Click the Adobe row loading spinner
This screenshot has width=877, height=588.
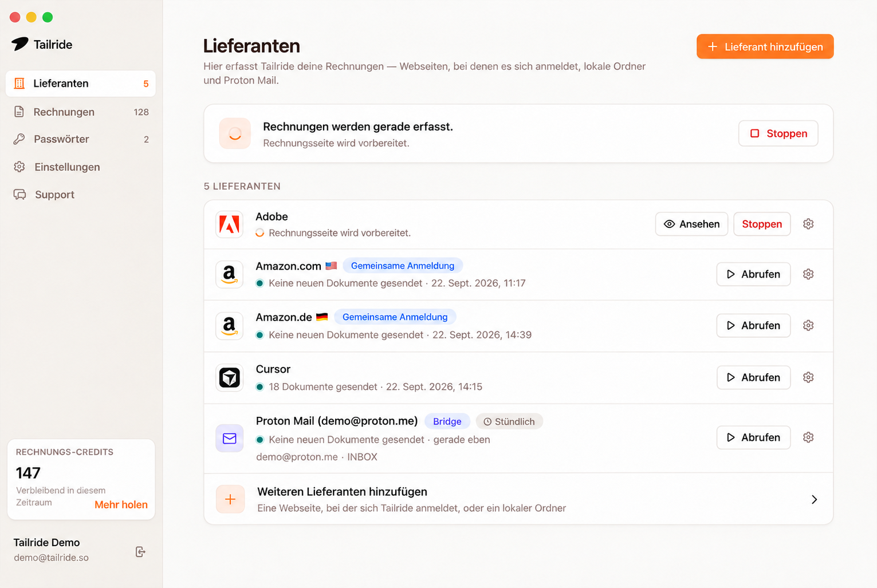(260, 233)
